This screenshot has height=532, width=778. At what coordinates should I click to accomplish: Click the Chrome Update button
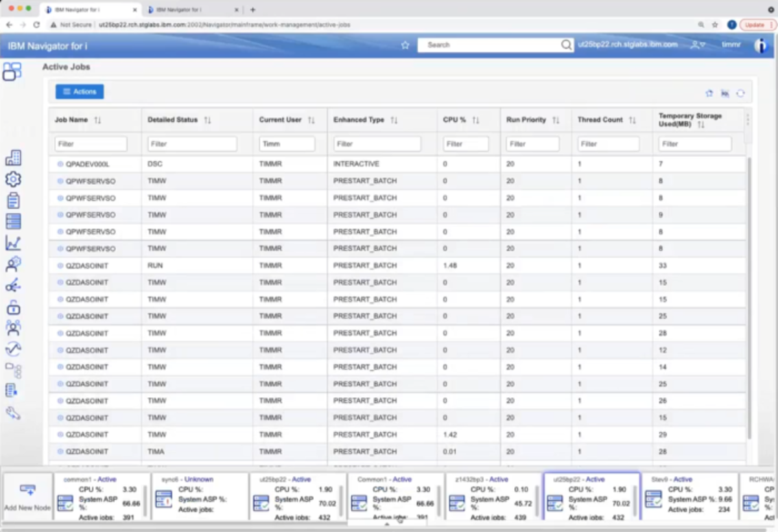757,25
